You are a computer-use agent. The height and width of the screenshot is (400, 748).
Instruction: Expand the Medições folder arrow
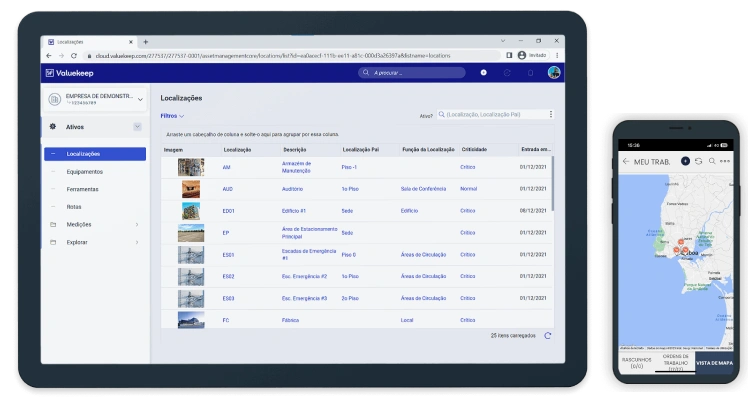pyautogui.click(x=137, y=225)
